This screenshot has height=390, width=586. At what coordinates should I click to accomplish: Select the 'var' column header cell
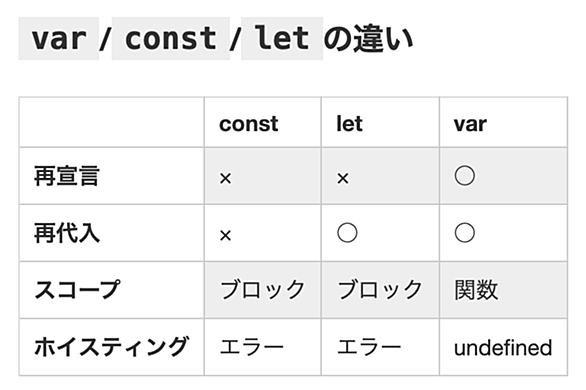503,123
